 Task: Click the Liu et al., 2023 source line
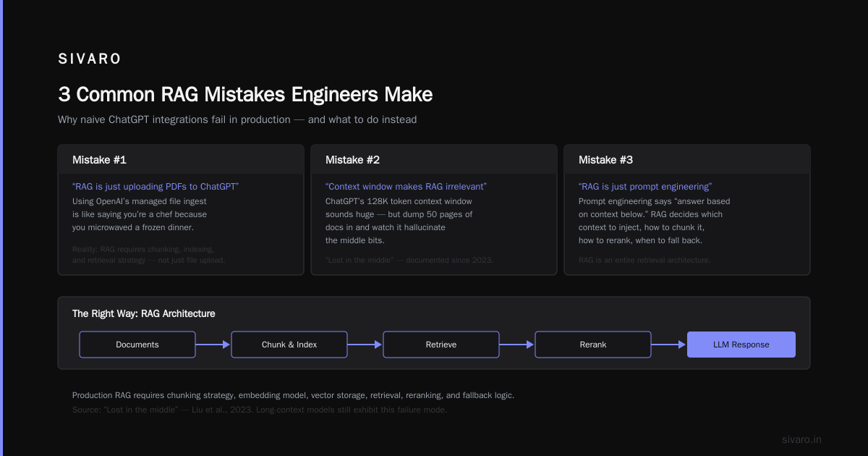coord(260,410)
